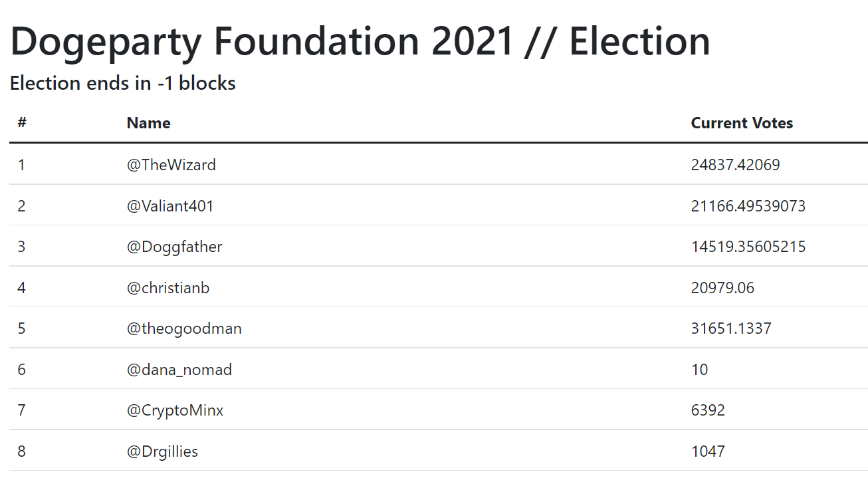Click the @Doggfather name cell
The width and height of the screenshot is (868, 496).
175,247
